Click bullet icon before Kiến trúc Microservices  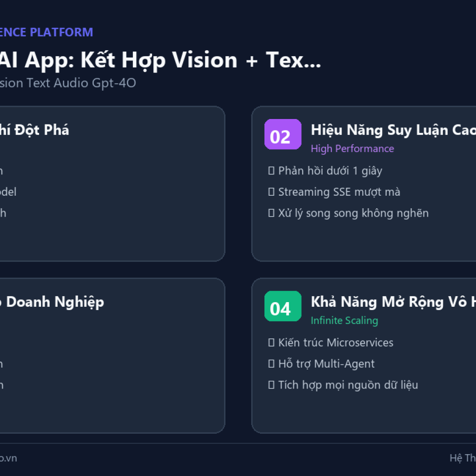coord(271,343)
